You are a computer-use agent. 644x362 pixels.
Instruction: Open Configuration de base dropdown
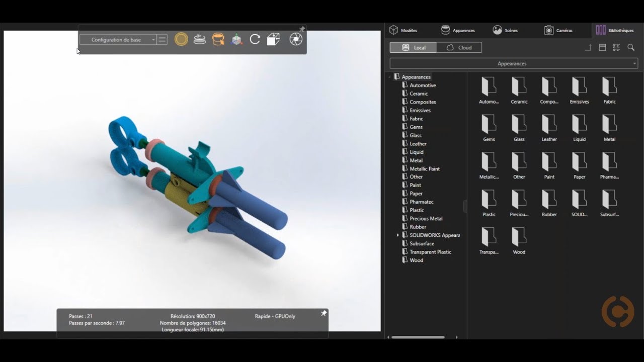(x=118, y=40)
